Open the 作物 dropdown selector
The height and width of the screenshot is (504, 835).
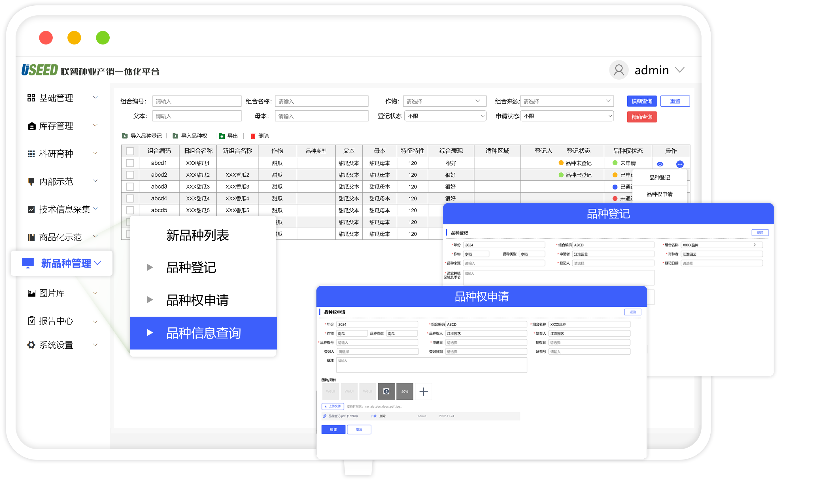pos(444,101)
